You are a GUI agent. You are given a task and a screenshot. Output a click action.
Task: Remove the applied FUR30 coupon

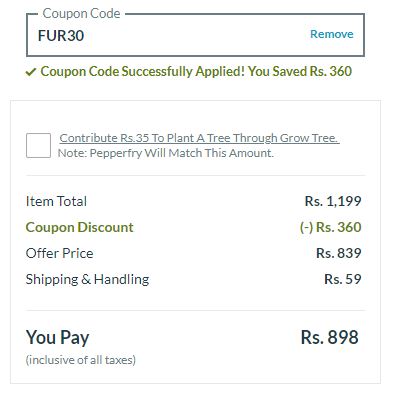pyautogui.click(x=332, y=34)
